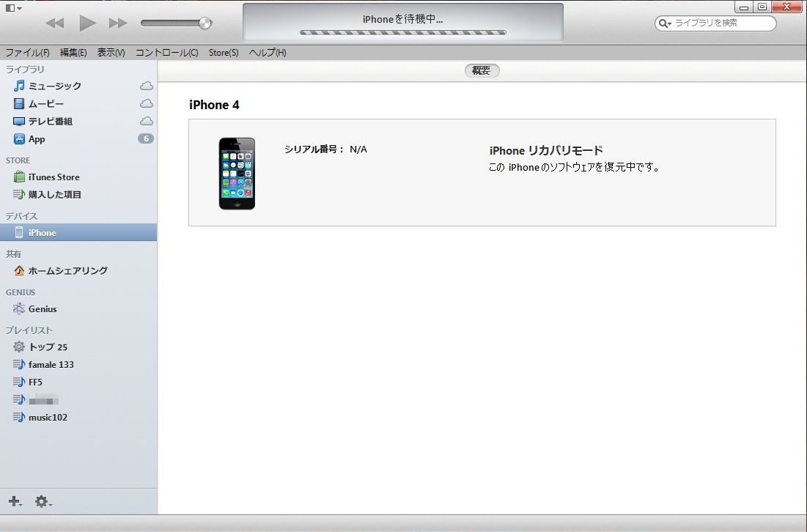Screen dimensions: 807x532
Task: Skip back to previous track
Action: coord(54,23)
